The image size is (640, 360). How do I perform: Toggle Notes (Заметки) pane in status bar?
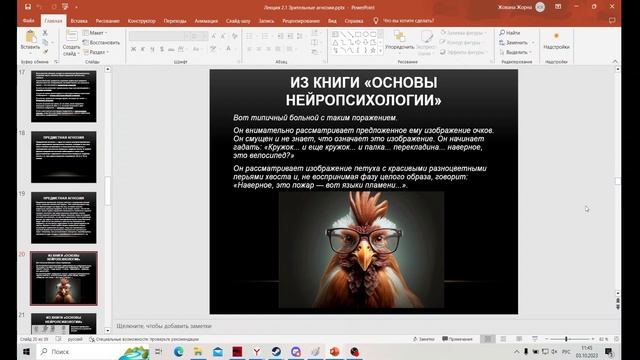click(424, 339)
